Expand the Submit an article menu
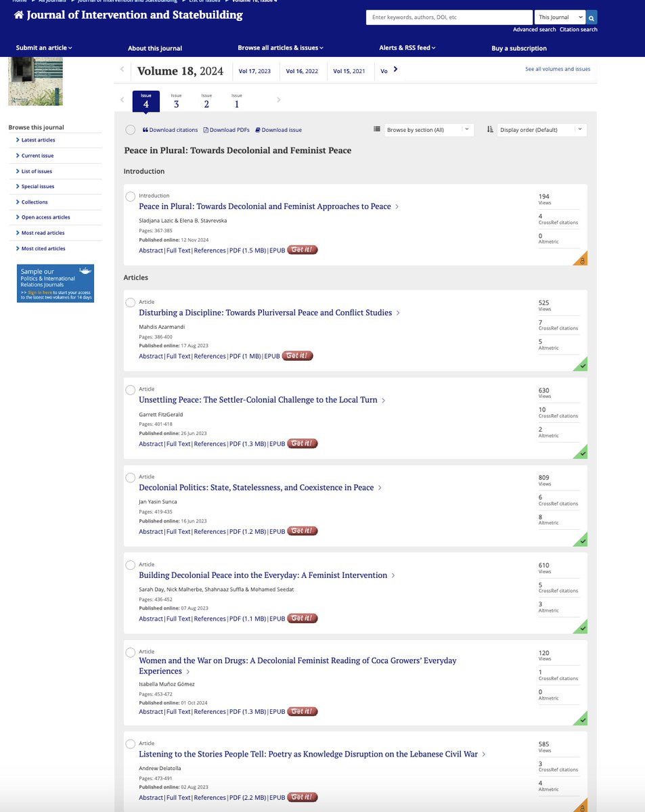This screenshot has height=812, width=645. coord(44,48)
